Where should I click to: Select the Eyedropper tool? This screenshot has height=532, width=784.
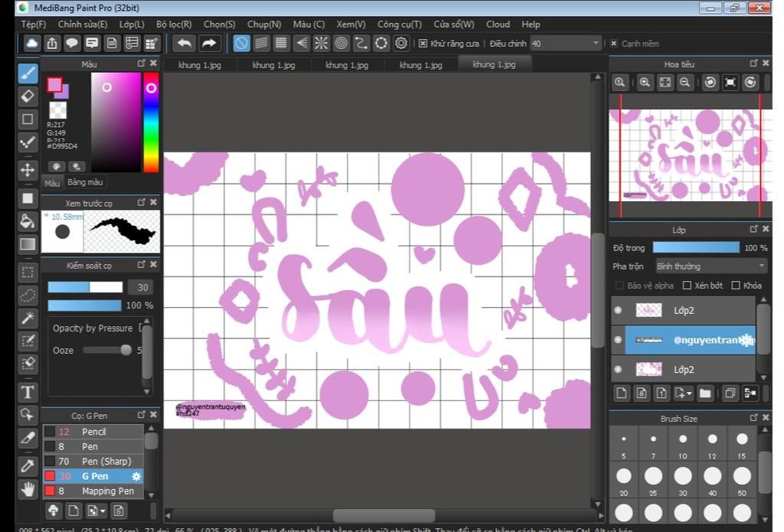point(28,465)
